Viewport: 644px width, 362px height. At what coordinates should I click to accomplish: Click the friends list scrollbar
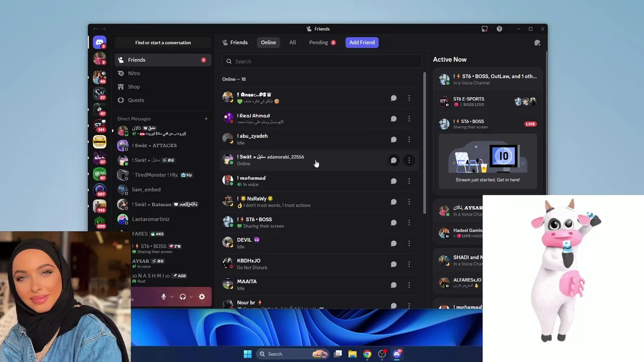425,143
